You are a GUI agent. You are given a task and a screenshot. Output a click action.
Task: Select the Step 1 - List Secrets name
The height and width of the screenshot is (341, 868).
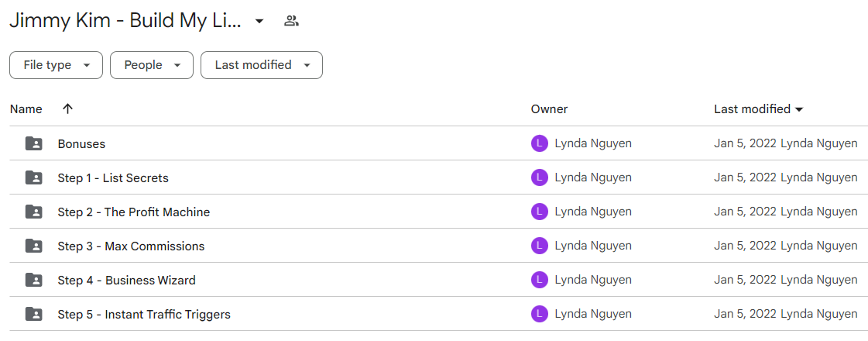tap(113, 178)
